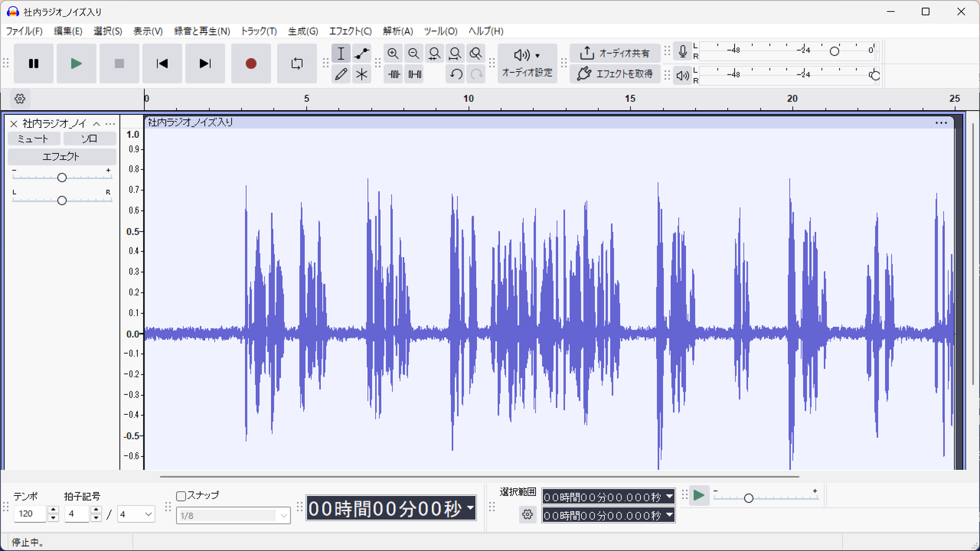
Task: Click the テンポ 120 input field
Action: 31,514
